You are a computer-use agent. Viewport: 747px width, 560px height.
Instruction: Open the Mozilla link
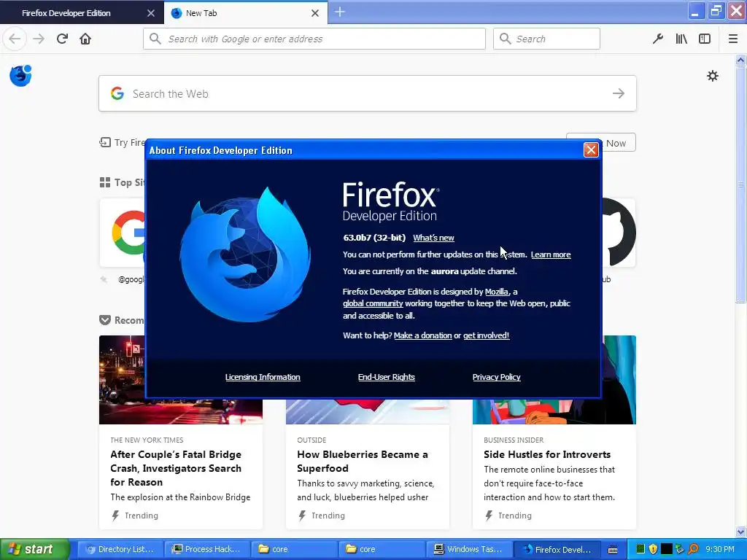point(496,292)
